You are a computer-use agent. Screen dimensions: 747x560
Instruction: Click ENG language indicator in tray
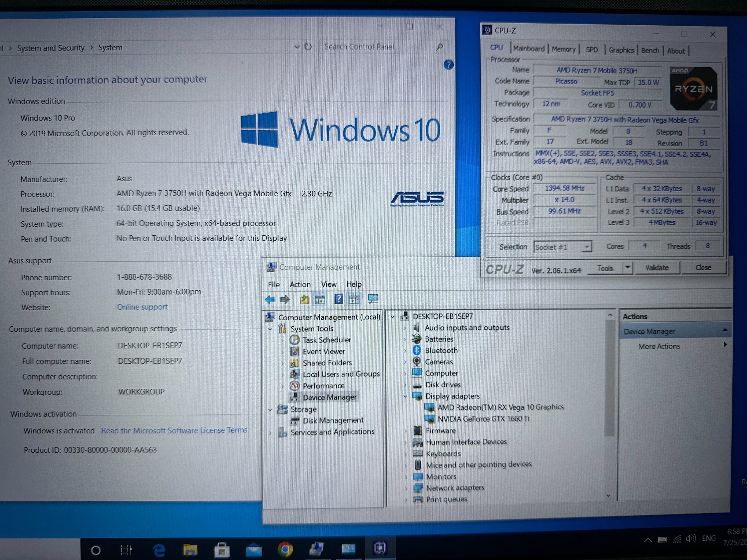[708, 538]
